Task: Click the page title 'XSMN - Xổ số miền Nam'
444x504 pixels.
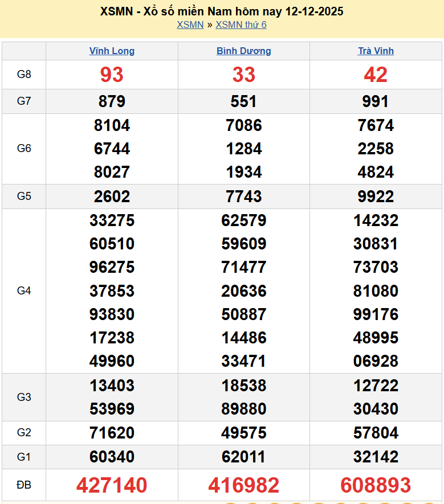Action: (x=222, y=11)
